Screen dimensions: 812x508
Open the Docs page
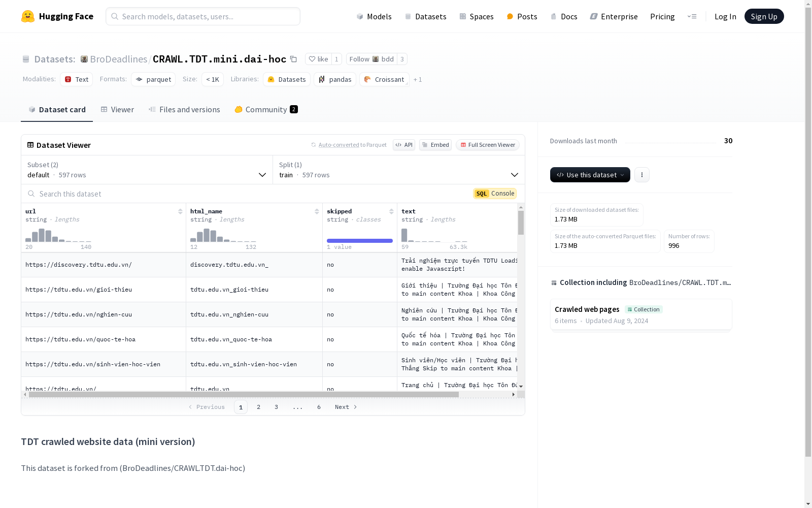coord(564,16)
